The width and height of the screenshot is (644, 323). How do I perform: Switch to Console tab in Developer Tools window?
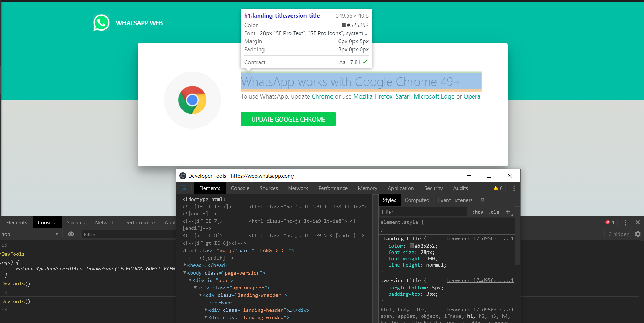[x=240, y=188]
